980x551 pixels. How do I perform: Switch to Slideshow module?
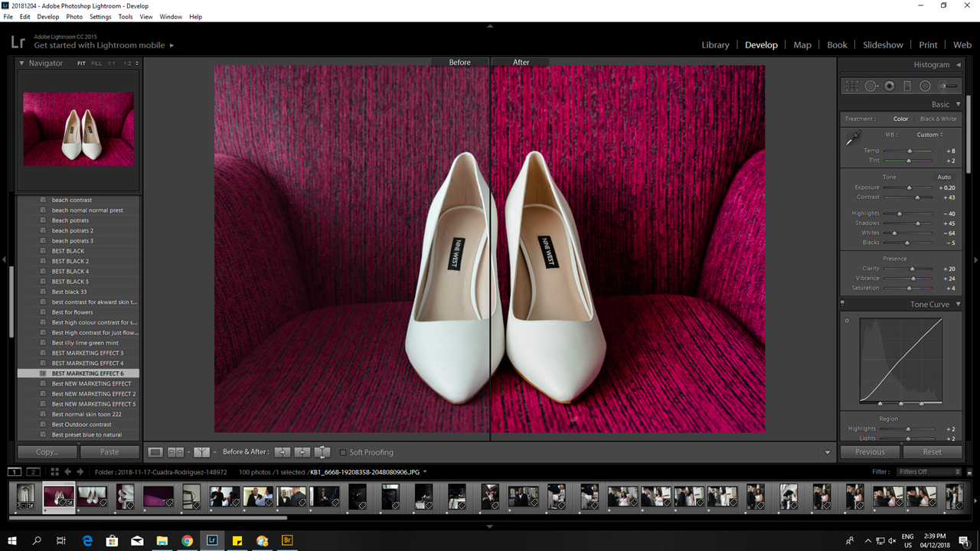pos(883,44)
